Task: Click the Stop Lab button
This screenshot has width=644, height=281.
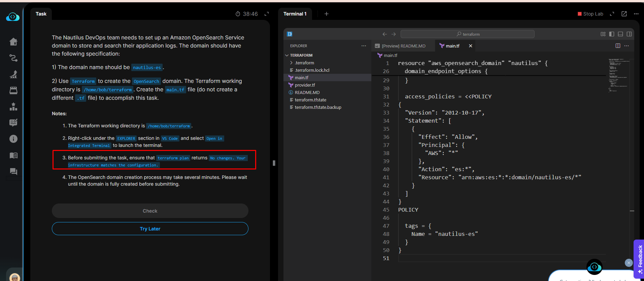Action: click(x=590, y=14)
